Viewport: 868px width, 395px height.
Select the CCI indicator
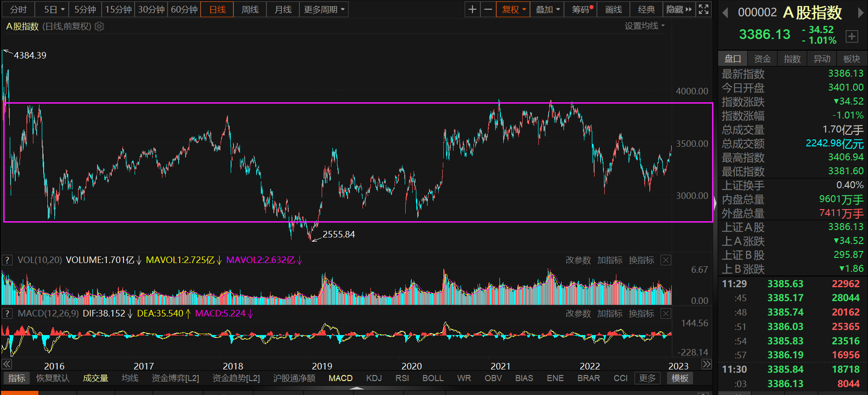621,378
